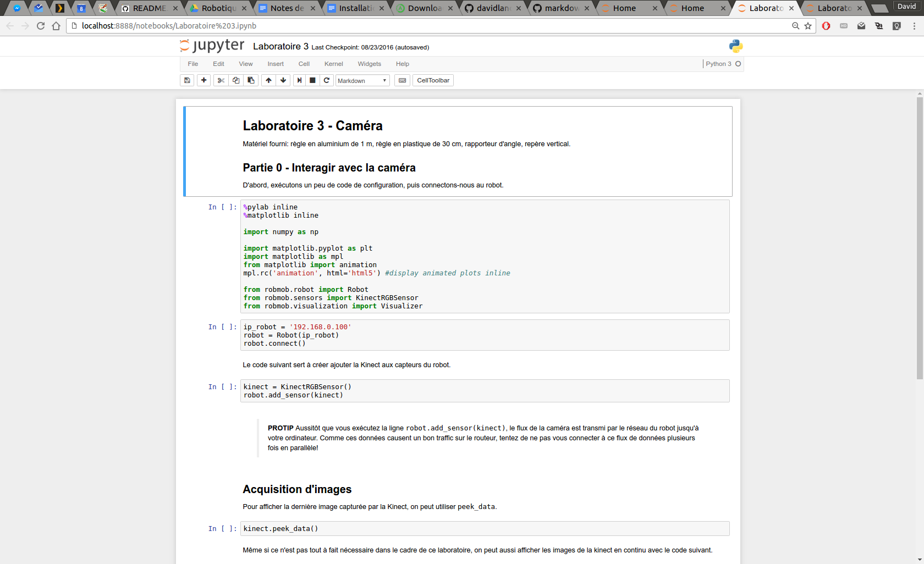The height and width of the screenshot is (564, 924).
Task: Move selected cell down arrow icon
Action: pos(283,80)
